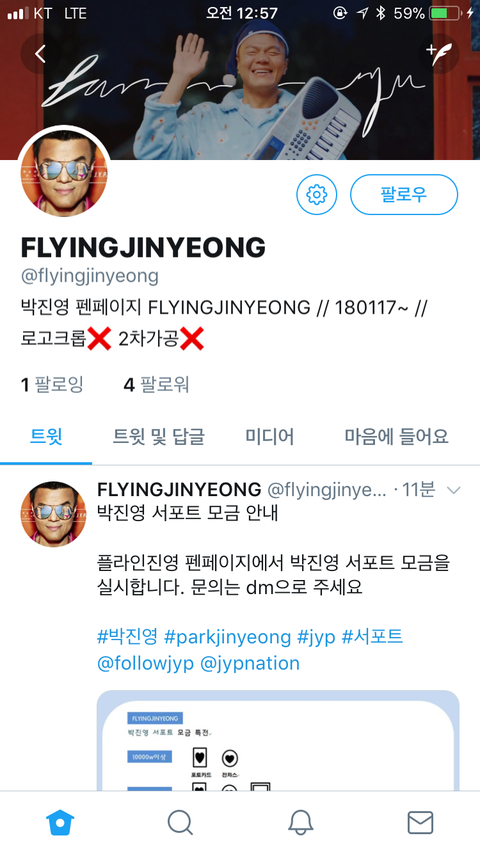Open the compose tweet feather icon
The image size is (480, 854).
tap(439, 53)
